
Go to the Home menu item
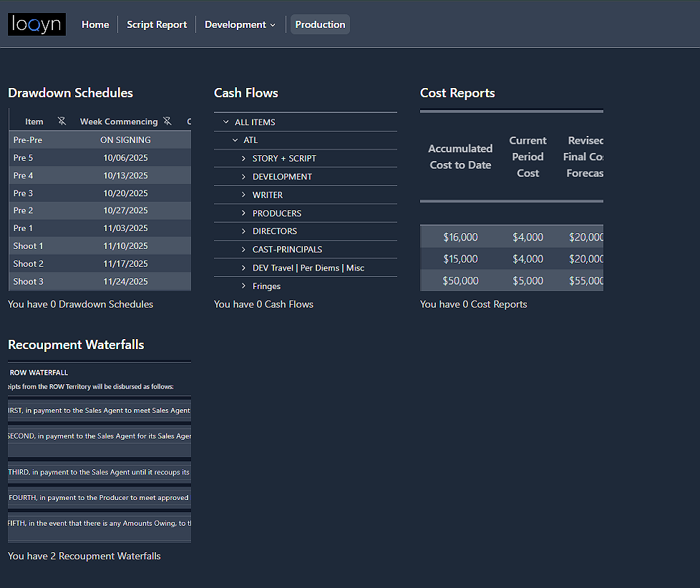click(95, 24)
